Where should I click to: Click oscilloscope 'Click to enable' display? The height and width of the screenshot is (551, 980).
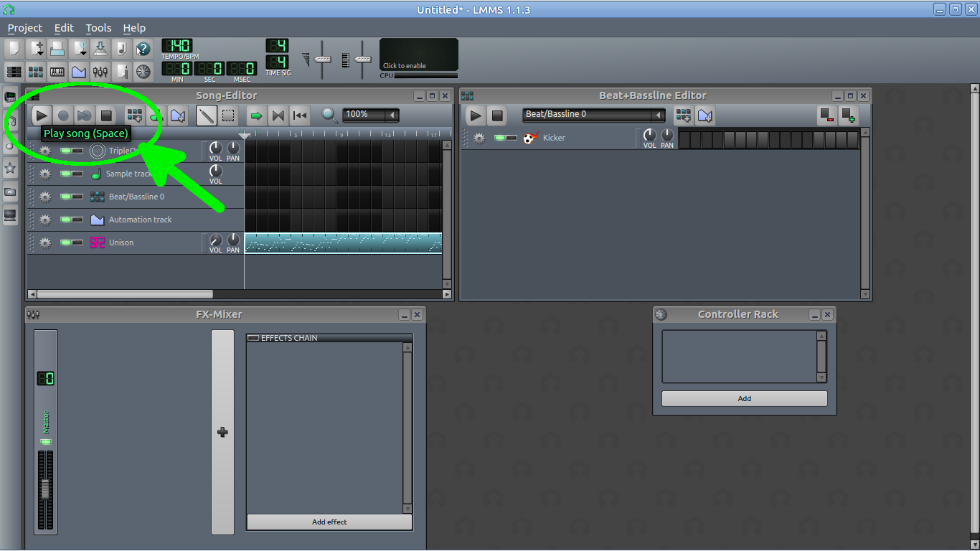419,55
